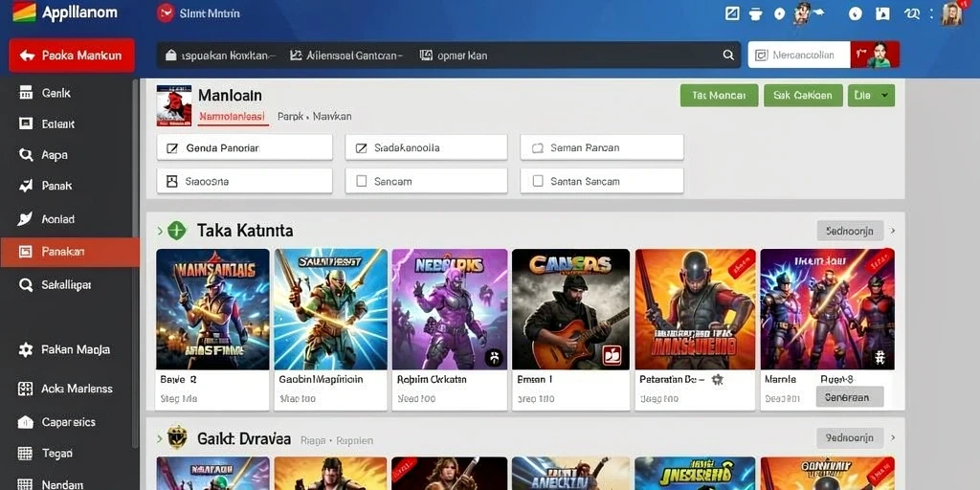
Task: Switch to the Namotanleasi tab
Action: (x=232, y=116)
